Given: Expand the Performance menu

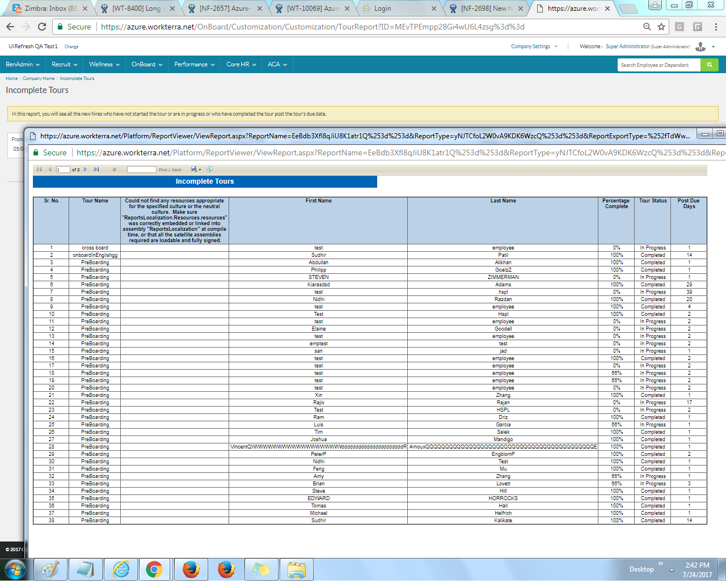Looking at the screenshot, I should click(x=194, y=64).
